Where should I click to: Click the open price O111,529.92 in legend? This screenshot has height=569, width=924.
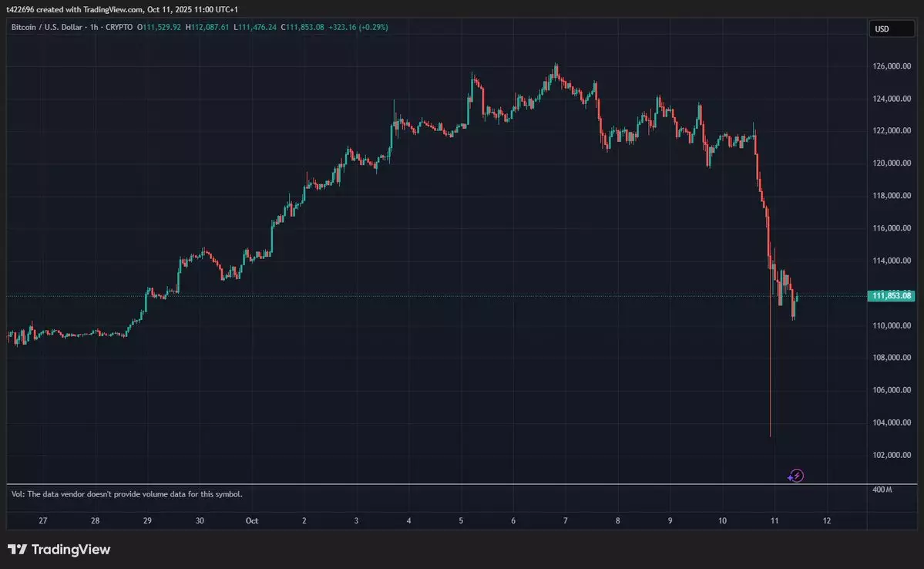pyautogui.click(x=159, y=28)
